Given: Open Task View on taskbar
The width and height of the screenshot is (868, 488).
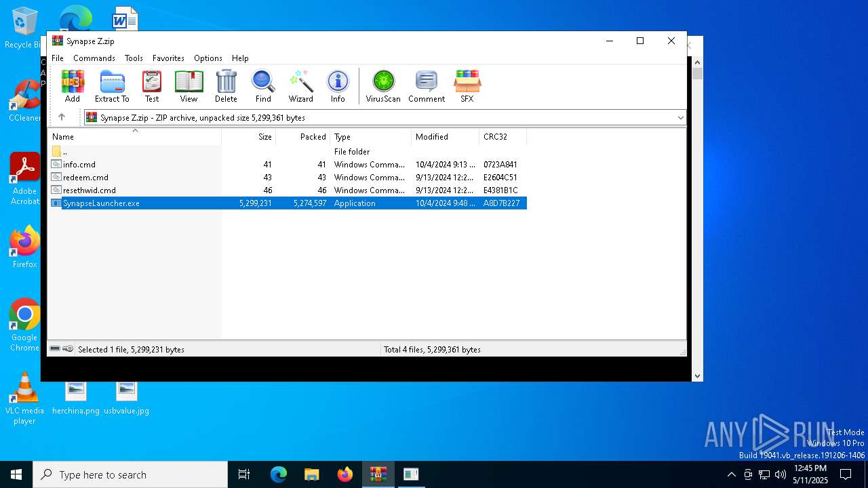Looking at the screenshot, I should pos(244,474).
